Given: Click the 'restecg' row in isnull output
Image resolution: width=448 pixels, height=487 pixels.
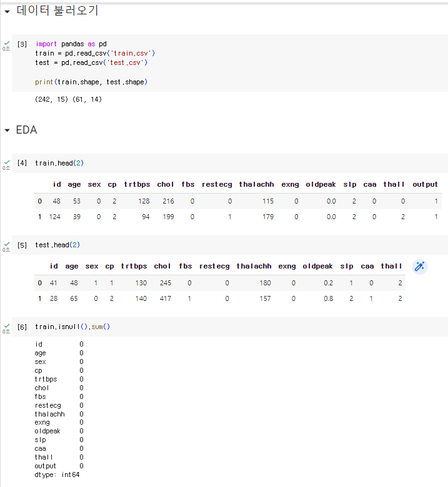Looking at the screenshot, I should click(x=59, y=405).
